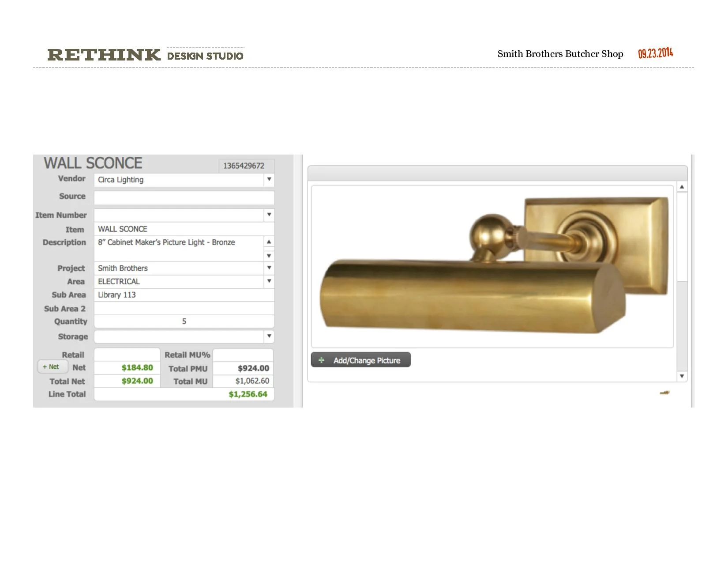This screenshot has width=728, height=563.
Task: Click the Quantity field showing 5
Action: click(184, 321)
